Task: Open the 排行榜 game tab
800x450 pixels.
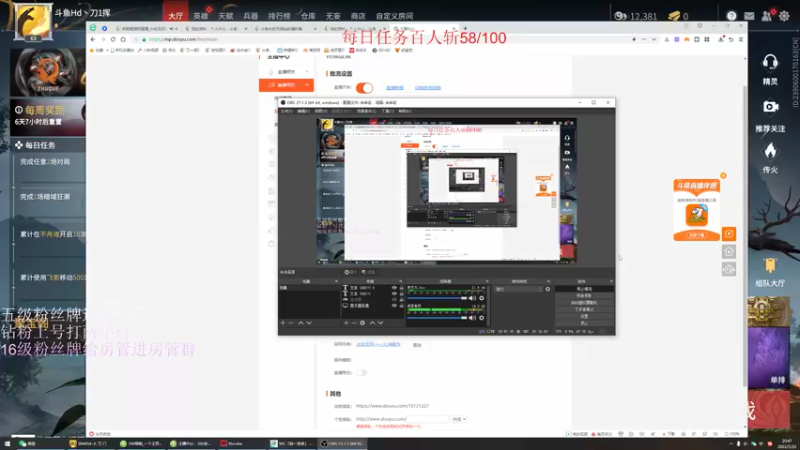Action: pyautogui.click(x=279, y=16)
